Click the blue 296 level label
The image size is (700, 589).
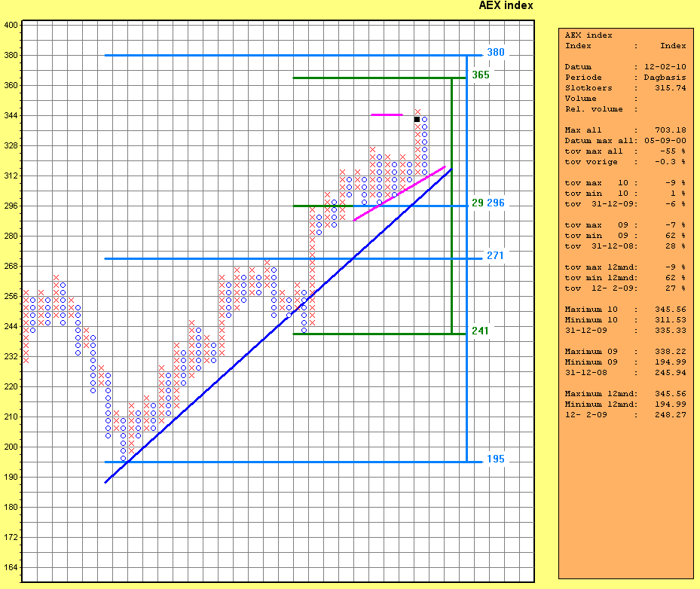pos(495,203)
